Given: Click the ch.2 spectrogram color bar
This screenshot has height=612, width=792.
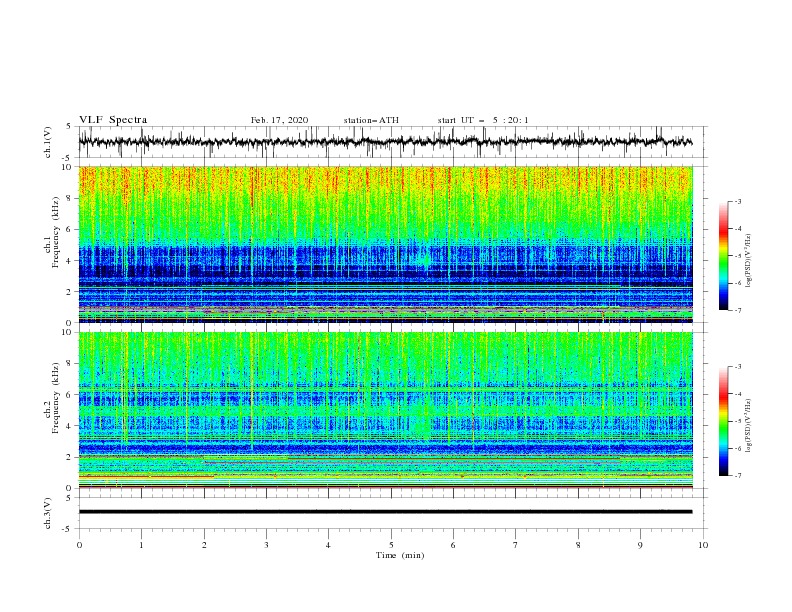Looking at the screenshot, I should 724,421.
